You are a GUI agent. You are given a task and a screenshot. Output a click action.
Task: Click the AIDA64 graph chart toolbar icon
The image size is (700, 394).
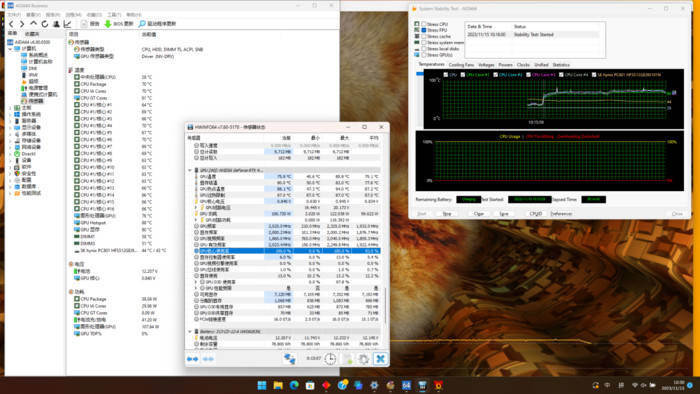[67, 24]
